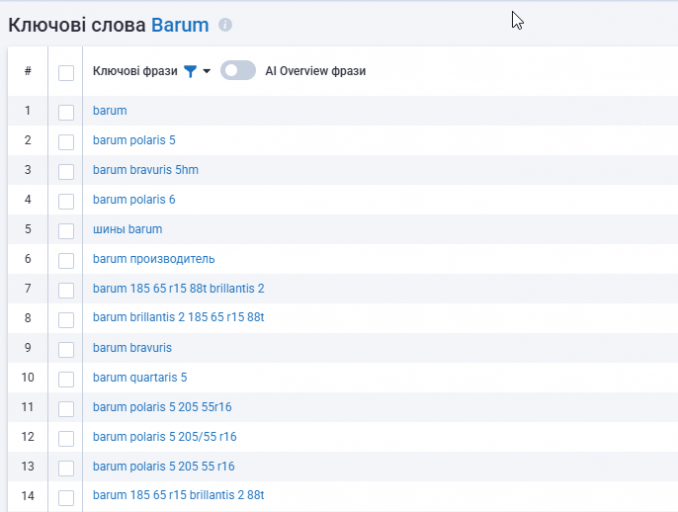Click 'barum 185 65 r15 brillantis 2 88t'
678x512 pixels.
(x=179, y=495)
